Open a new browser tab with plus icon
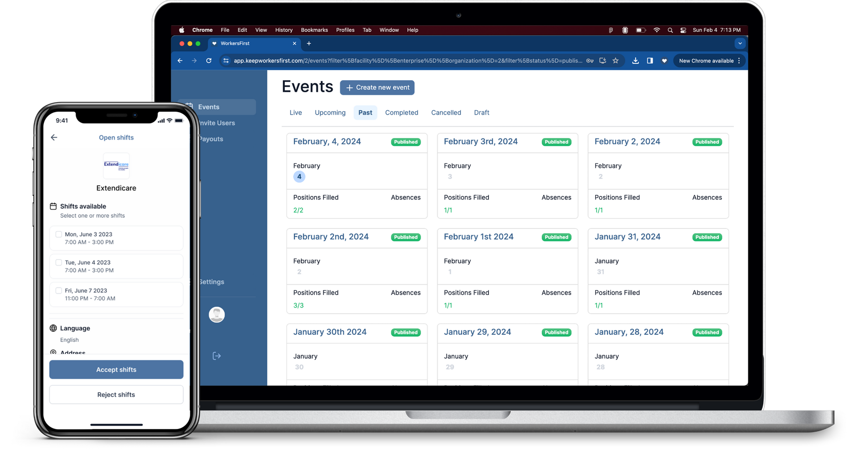Screen dimensions: 868x451 (x=309, y=43)
